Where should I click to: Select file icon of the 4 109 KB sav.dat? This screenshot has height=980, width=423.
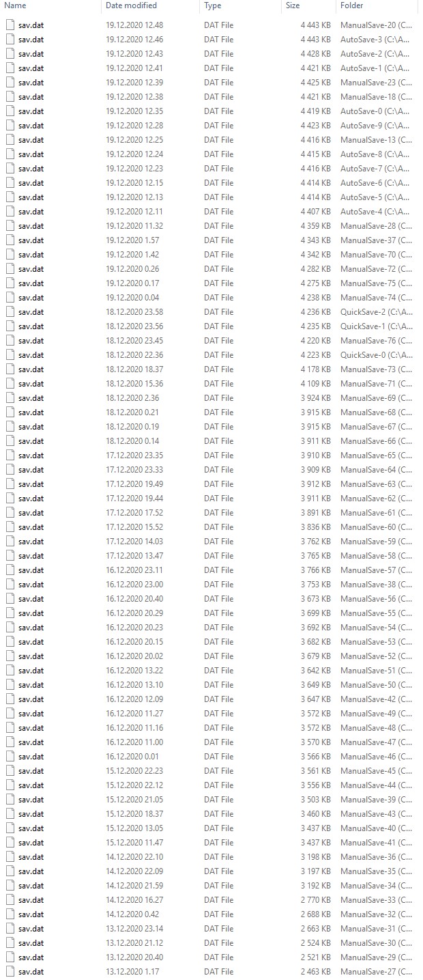pyautogui.click(x=10, y=383)
